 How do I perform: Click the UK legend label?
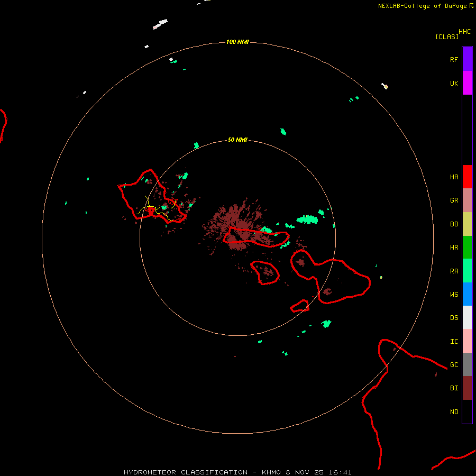pos(454,84)
